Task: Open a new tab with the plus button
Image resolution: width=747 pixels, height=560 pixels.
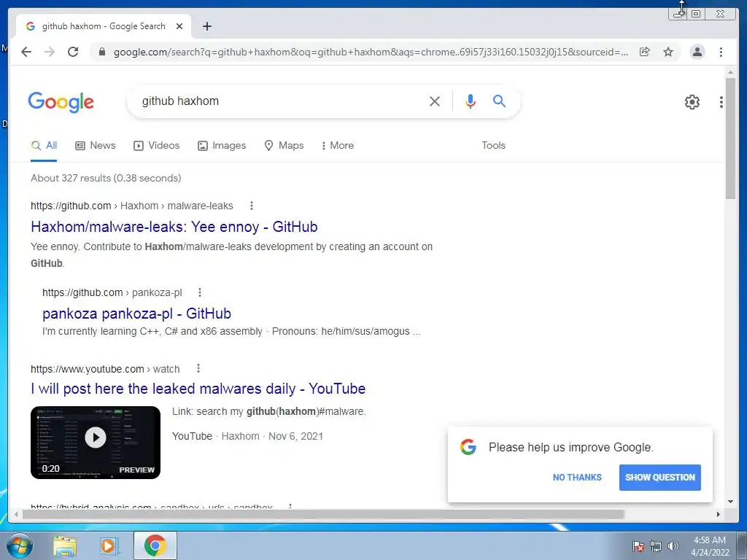Action: point(206,26)
